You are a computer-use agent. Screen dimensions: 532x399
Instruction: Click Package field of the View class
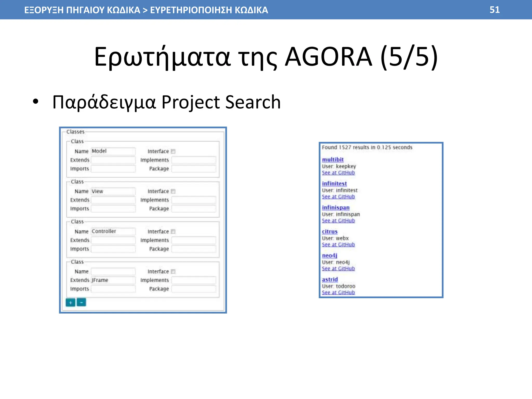point(194,209)
